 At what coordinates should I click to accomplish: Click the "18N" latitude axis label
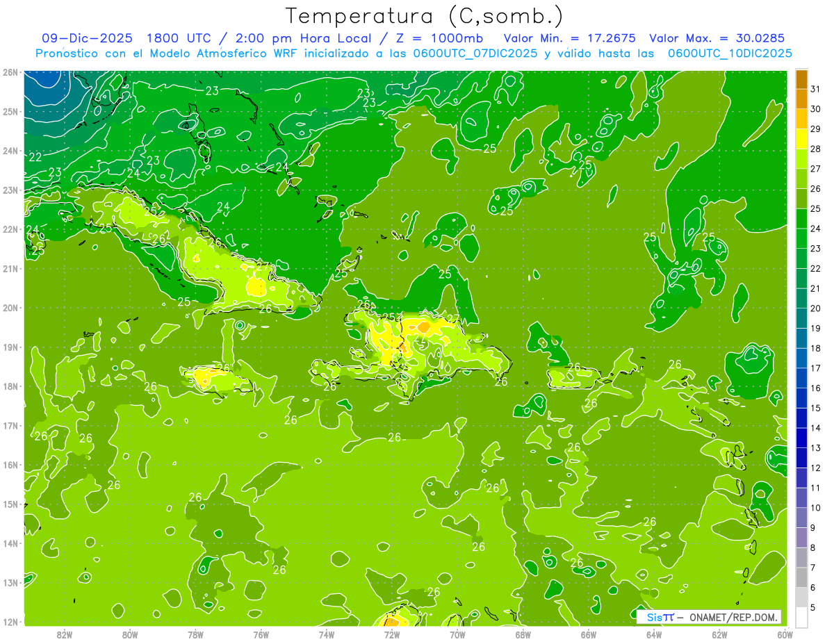point(10,386)
